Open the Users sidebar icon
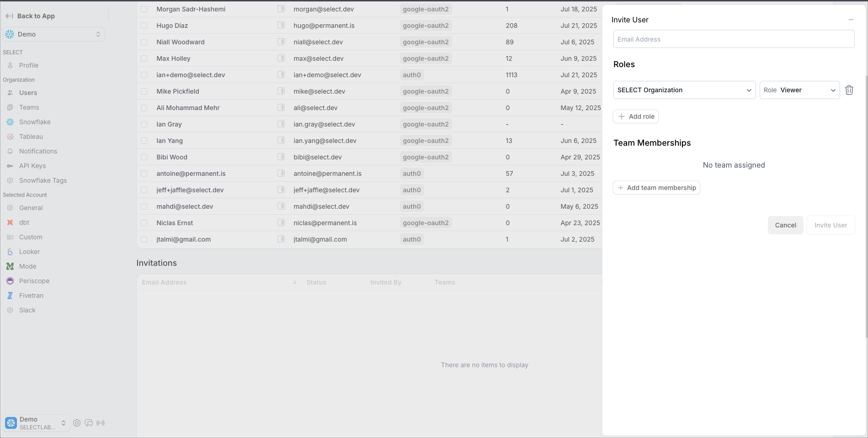This screenshot has width=868, height=438. [10, 93]
